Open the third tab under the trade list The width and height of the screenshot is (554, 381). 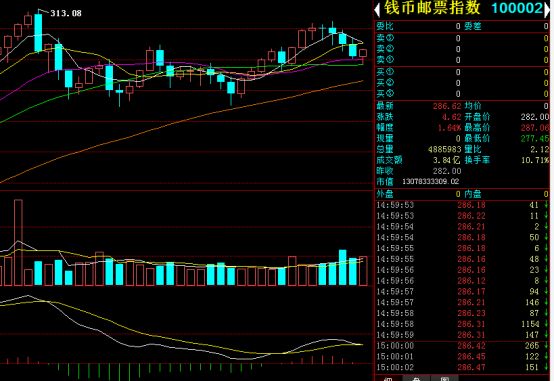tap(444, 379)
